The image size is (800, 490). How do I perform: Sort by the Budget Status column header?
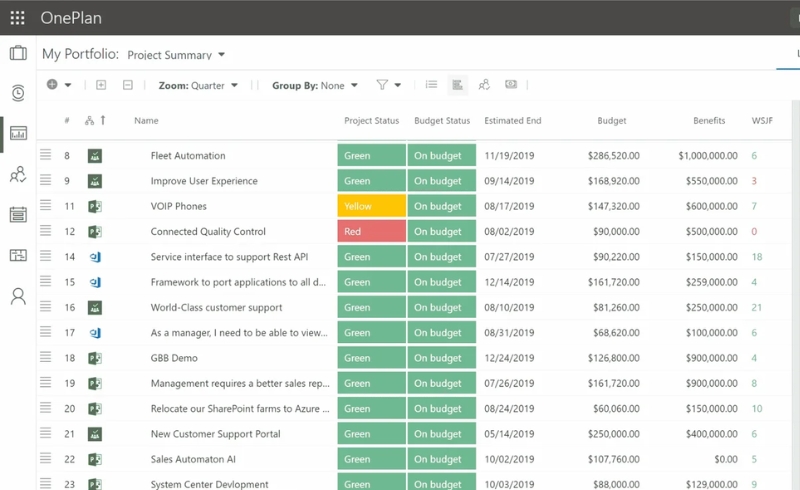(x=442, y=120)
